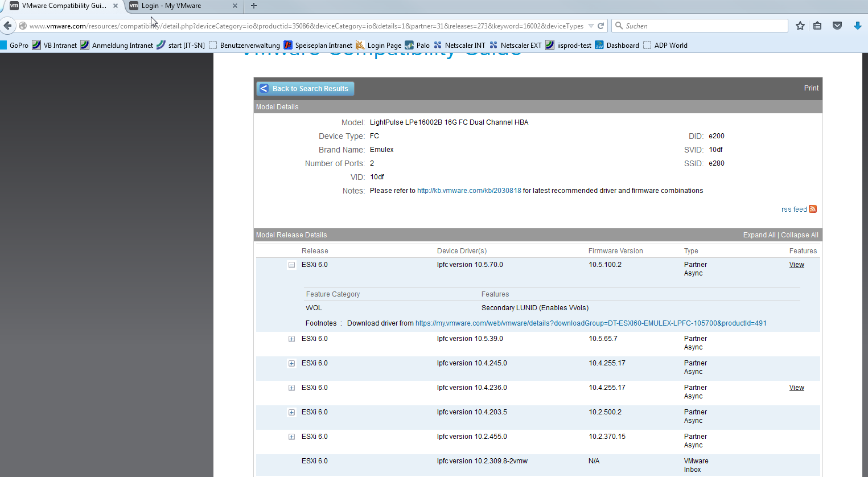Open the driver download link in Footnotes

tap(591, 323)
